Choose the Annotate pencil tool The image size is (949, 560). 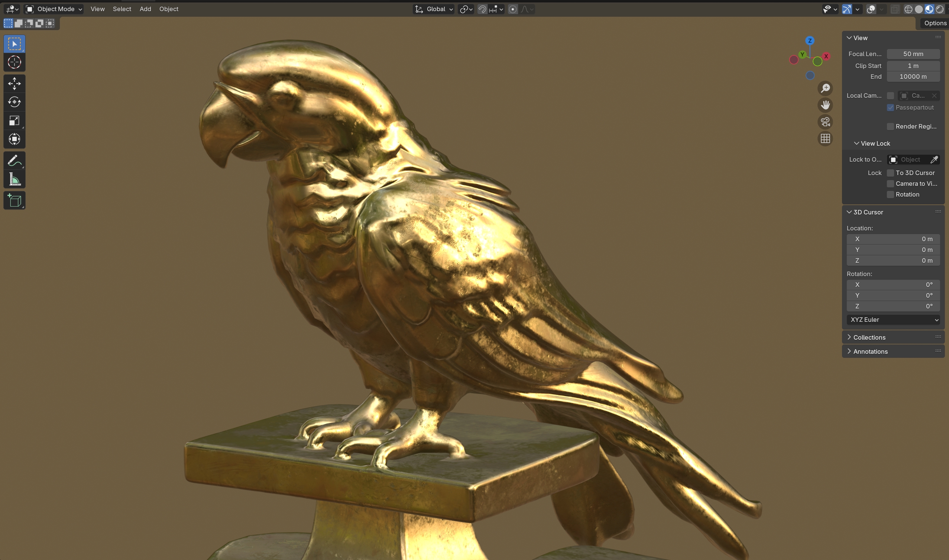(x=14, y=161)
